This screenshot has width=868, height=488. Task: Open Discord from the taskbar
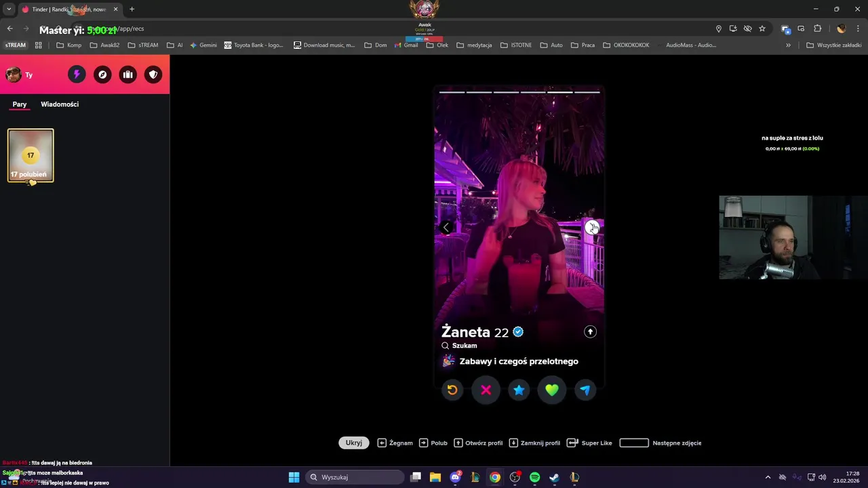tap(455, 477)
